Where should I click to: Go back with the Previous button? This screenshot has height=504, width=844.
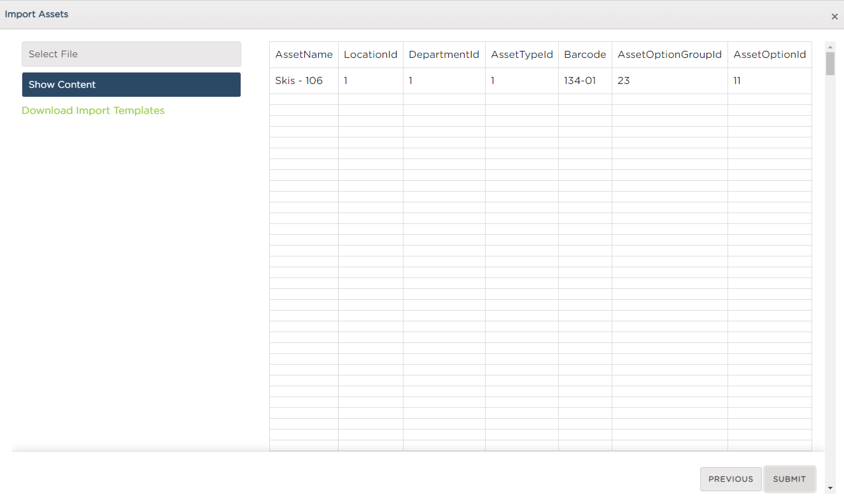click(x=731, y=479)
